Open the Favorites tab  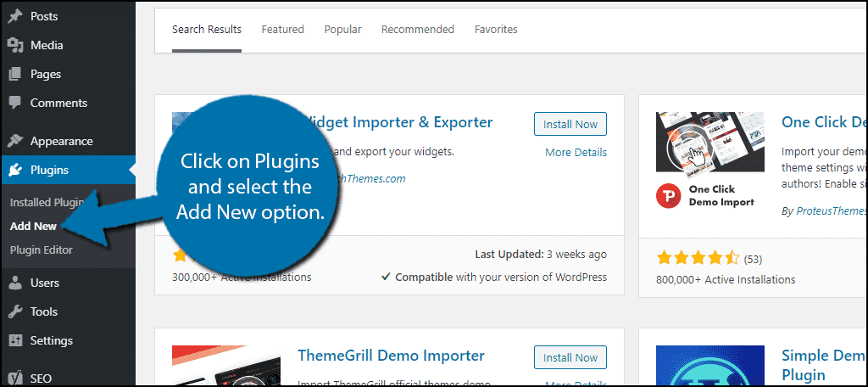(x=496, y=30)
